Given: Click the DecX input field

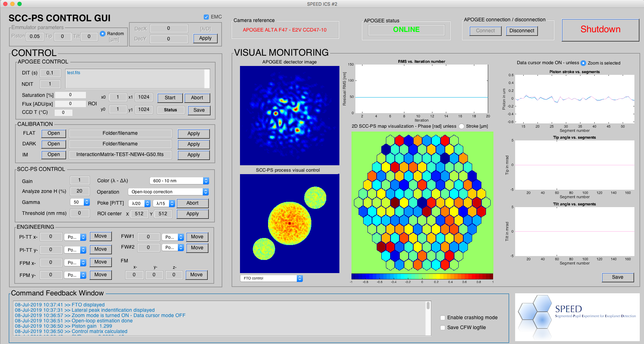Looking at the screenshot, I should [169, 28].
